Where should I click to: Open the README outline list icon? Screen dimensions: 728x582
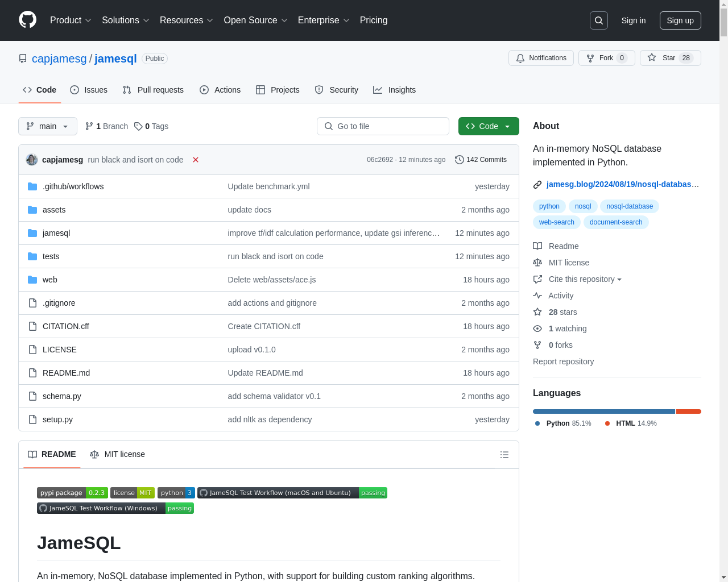point(504,455)
